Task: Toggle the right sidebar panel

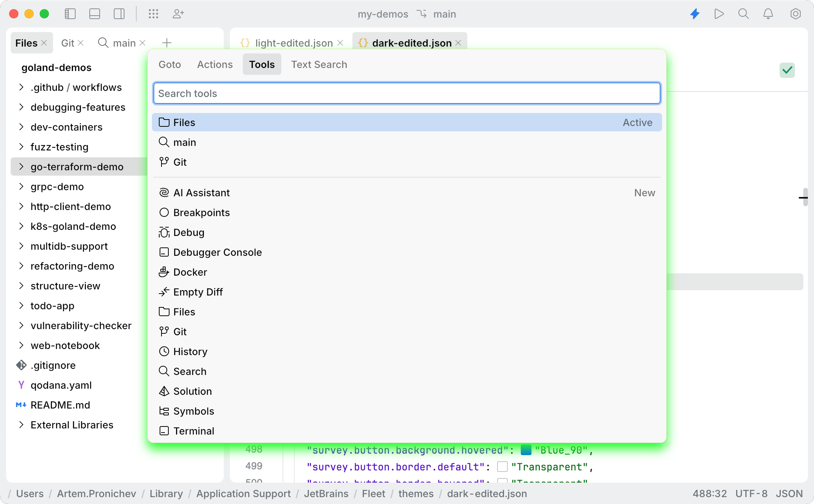Action: pyautogui.click(x=119, y=14)
